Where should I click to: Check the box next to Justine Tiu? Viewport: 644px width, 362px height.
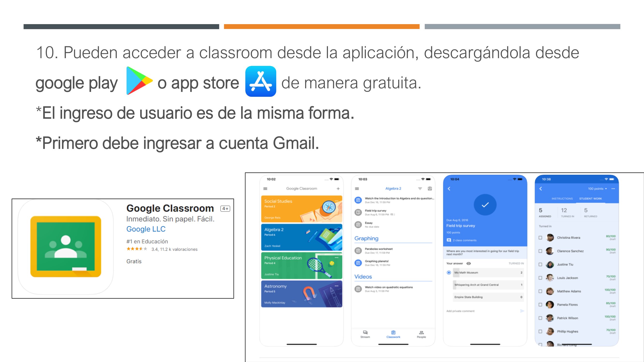coord(540,264)
